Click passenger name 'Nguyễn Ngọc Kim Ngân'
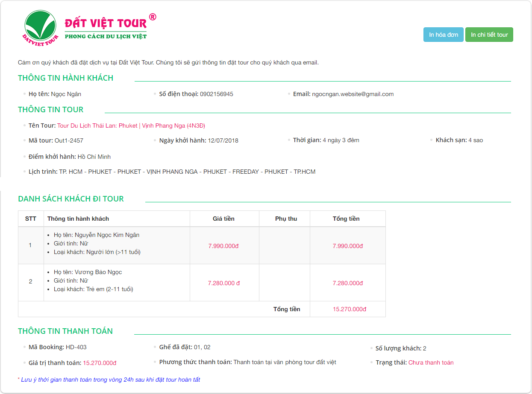This screenshot has height=394, width=532. (107, 235)
